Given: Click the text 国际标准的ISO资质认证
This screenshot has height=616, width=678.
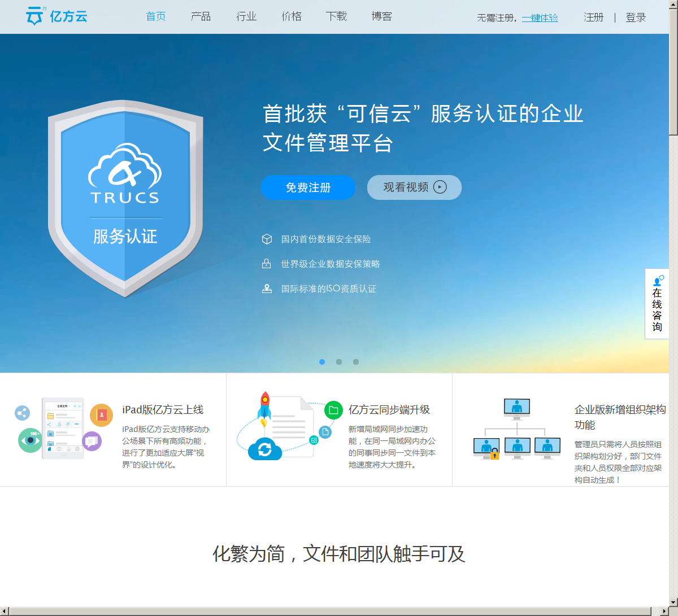Looking at the screenshot, I should 329,289.
